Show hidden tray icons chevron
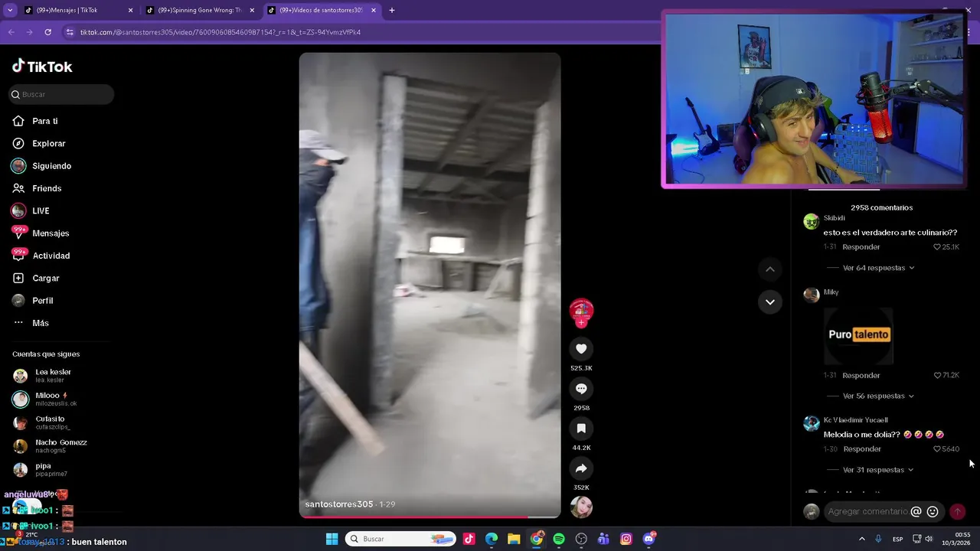 861,539
